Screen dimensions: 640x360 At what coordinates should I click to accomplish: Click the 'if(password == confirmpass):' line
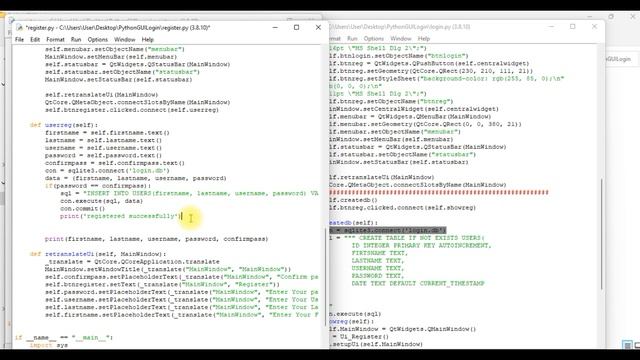coord(98,186)
